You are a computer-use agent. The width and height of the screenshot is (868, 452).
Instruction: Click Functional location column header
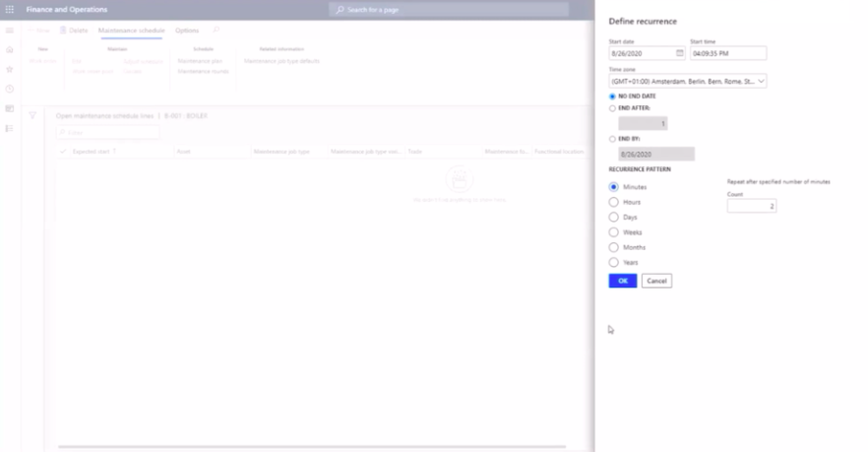tap(559, 152)
